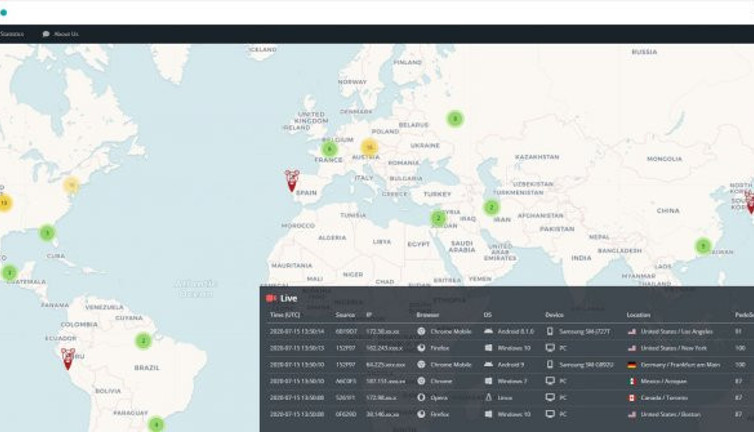Sort by the Browser column header
Image resolution: width=754 pixels, height=432 pixels.
[427, 315]
